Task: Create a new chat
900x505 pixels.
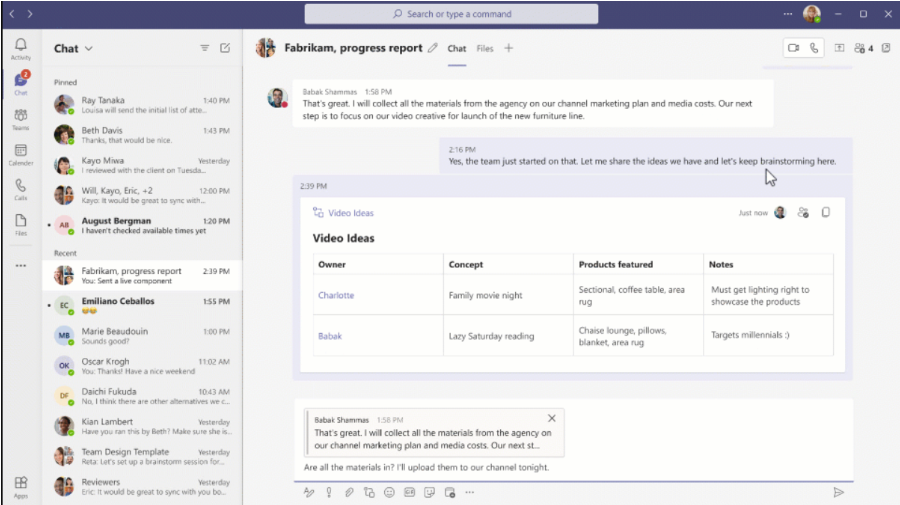Action: [x=225, y=48]
